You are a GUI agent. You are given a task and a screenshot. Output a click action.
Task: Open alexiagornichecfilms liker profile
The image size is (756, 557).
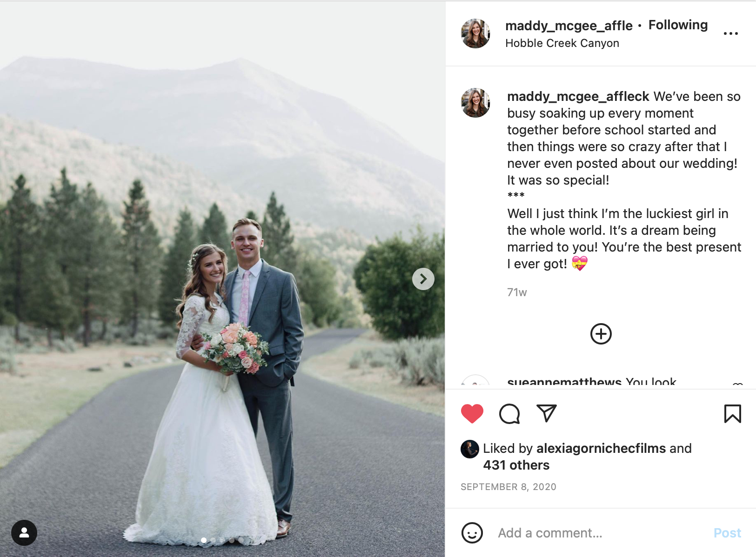[601, 448]
